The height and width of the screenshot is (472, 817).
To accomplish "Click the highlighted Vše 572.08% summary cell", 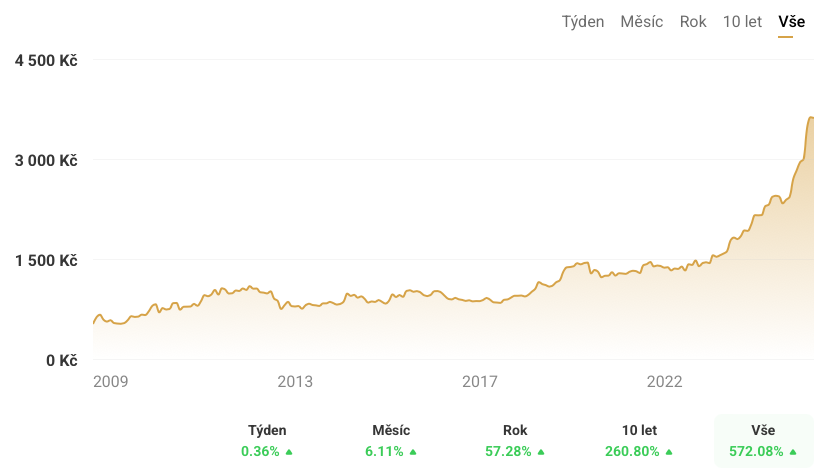I will (764, 441).
